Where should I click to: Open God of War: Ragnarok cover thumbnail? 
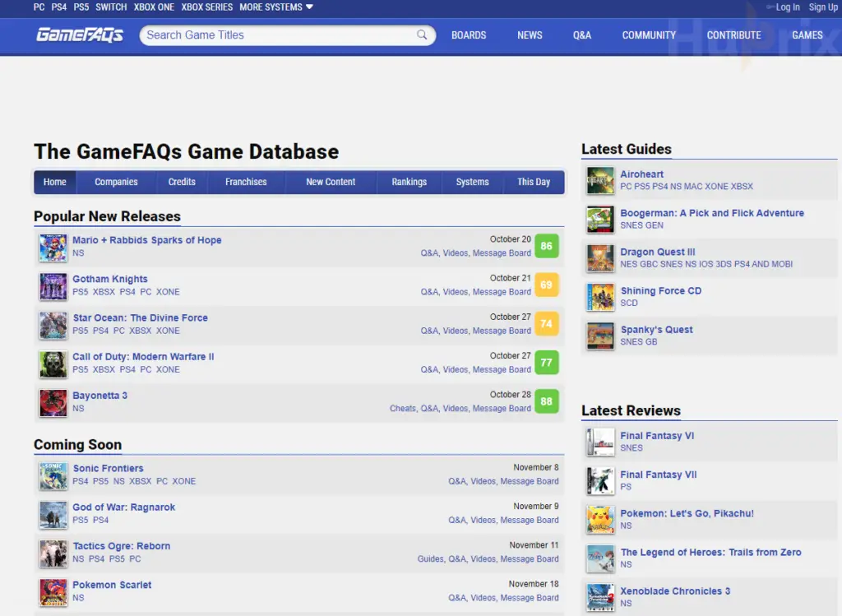(x=53, y=515)
